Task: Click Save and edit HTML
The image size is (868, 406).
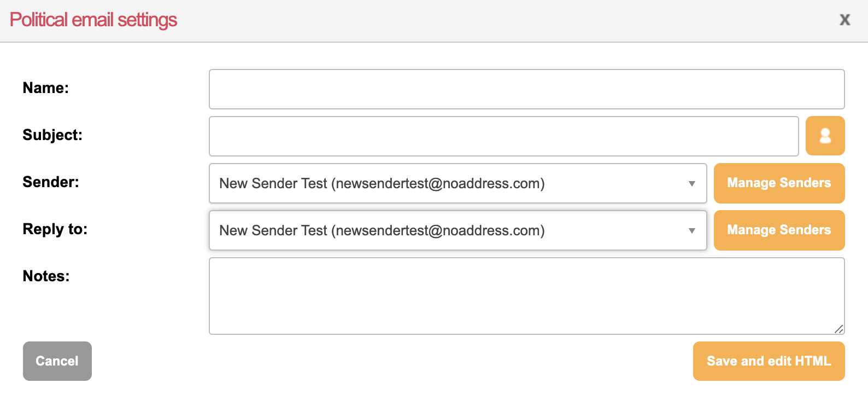Action: 769,361
